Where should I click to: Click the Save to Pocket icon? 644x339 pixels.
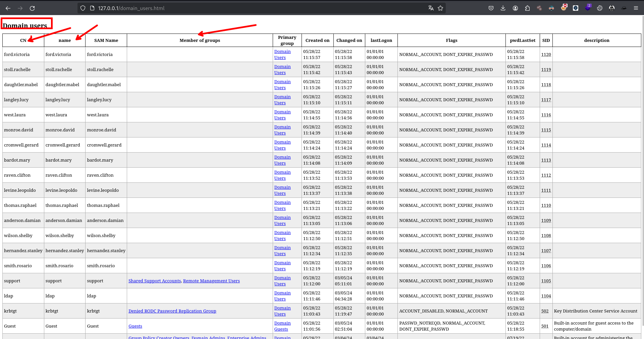[x=491, y=8]
